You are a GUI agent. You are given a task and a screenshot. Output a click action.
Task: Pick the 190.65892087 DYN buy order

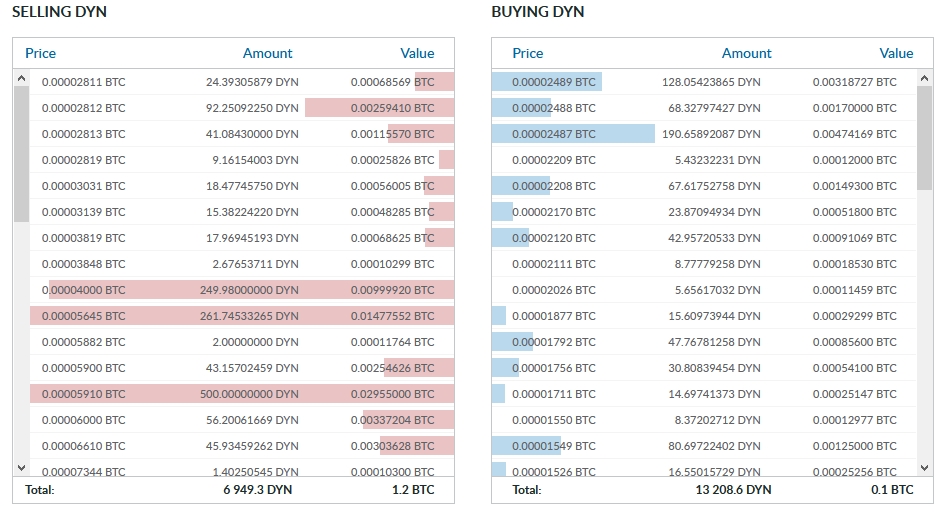(704, 134)
